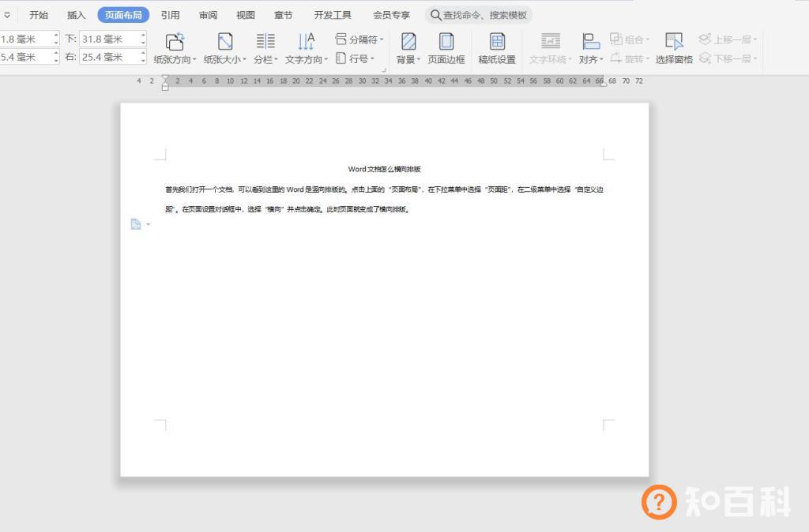Click the 页面边框 page border icon

tap(446, 41)
